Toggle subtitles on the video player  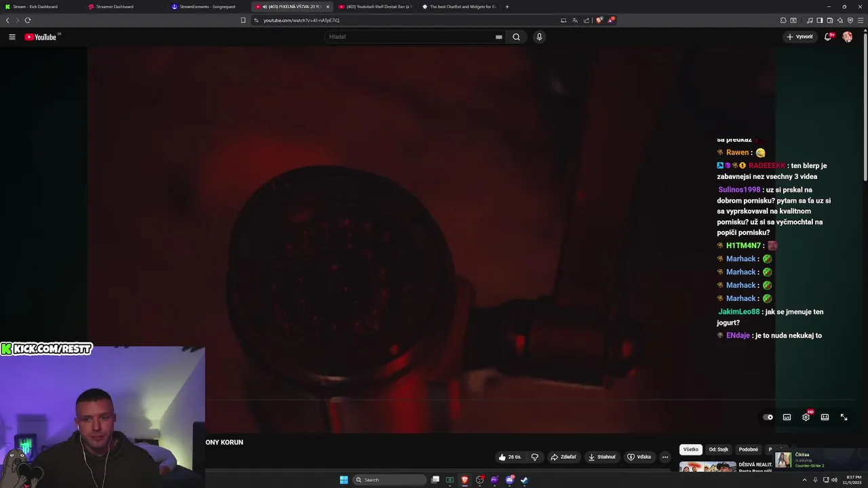click(x=787, y=418)
